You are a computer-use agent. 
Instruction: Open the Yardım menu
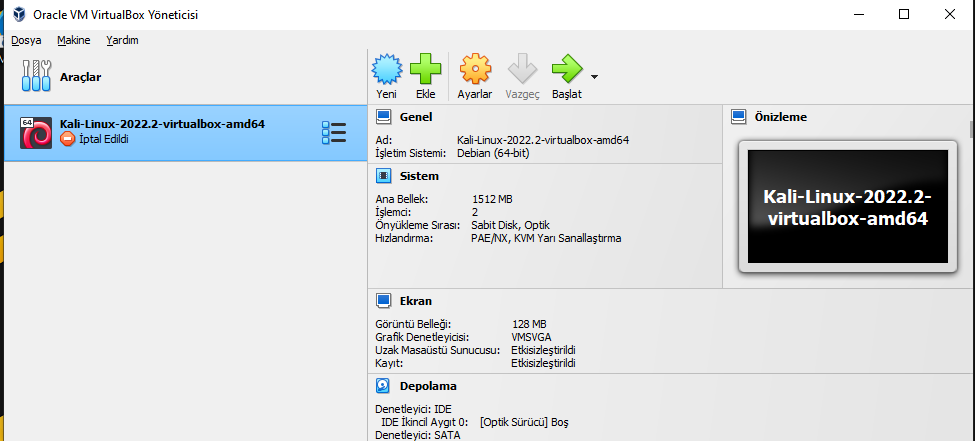(x=122, y=40)
